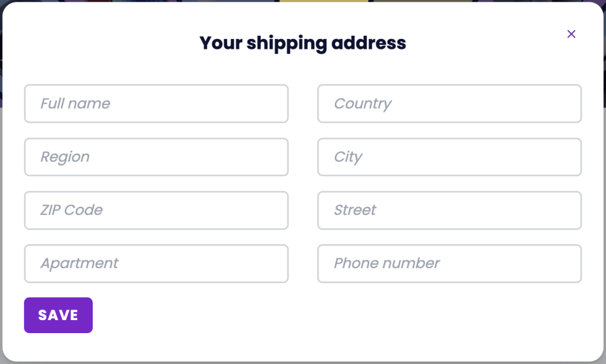Focus the Phone number field
The width and height of the screenshot is (606, 364).
(449, 263)
